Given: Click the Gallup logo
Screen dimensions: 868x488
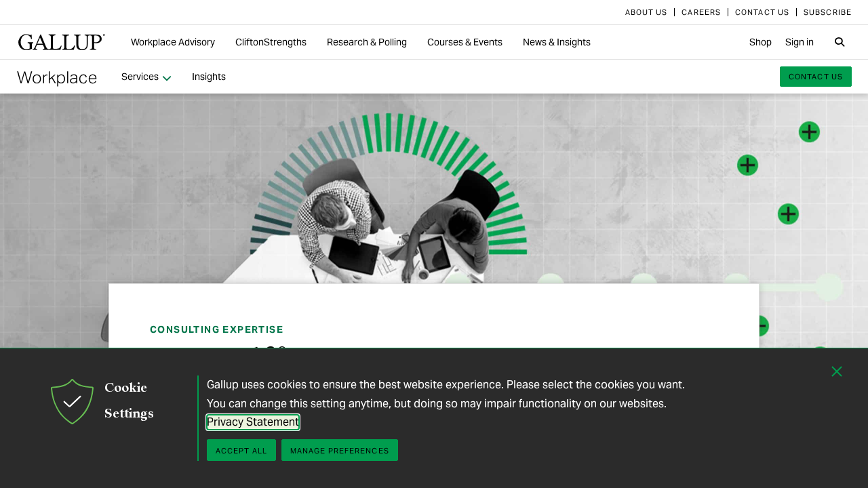Looking at the screenshot, I should tap(62, 42).
